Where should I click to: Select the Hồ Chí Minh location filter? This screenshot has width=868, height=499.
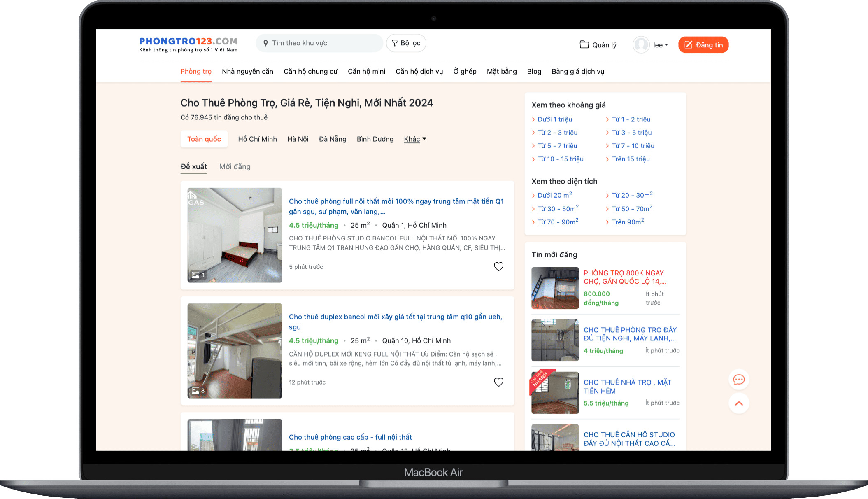pyautogui.click(x=257, y=139)
